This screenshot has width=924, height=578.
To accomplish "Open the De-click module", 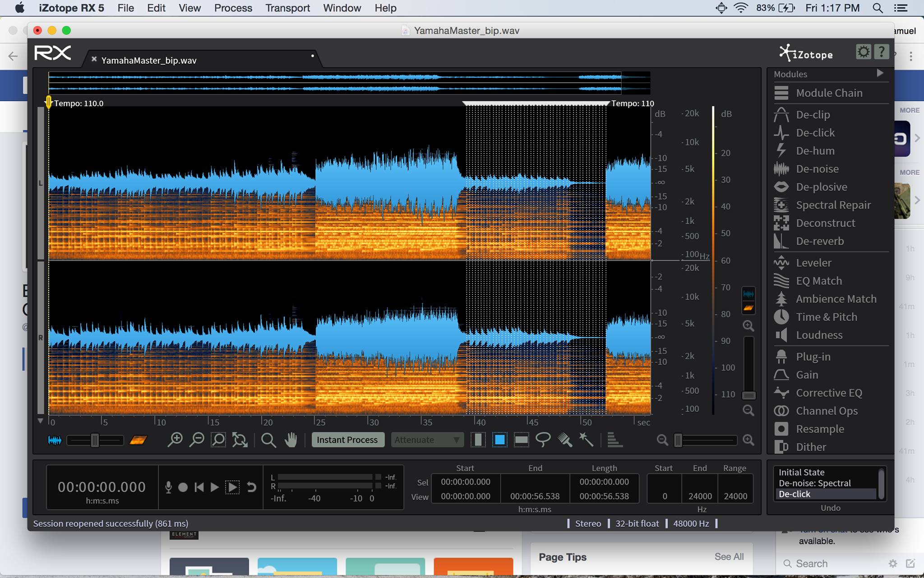I will [x=815, y=133].
